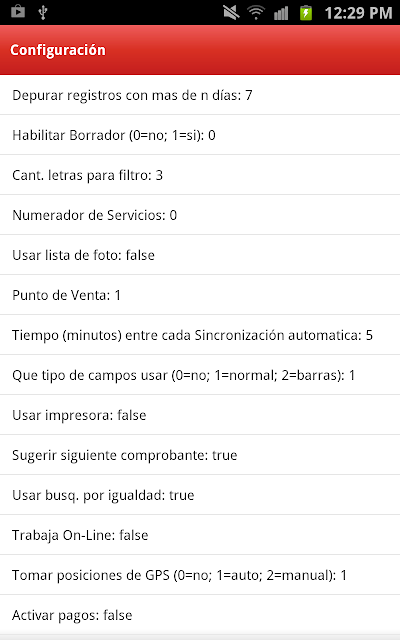Toggle Activar pagos setting
The width and height of the screenshot is (400, 640).
(200, 615)
